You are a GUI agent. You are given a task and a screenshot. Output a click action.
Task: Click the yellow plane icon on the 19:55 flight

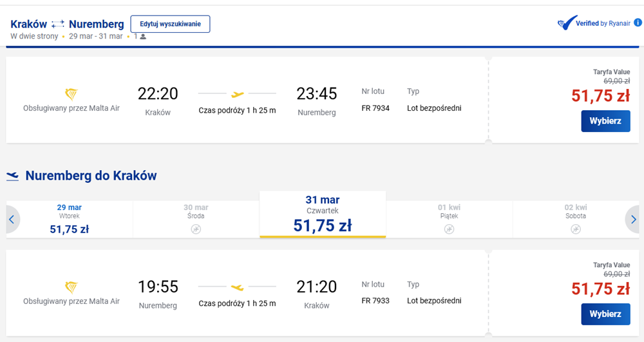pyautogui.click(x=237, y=287)
